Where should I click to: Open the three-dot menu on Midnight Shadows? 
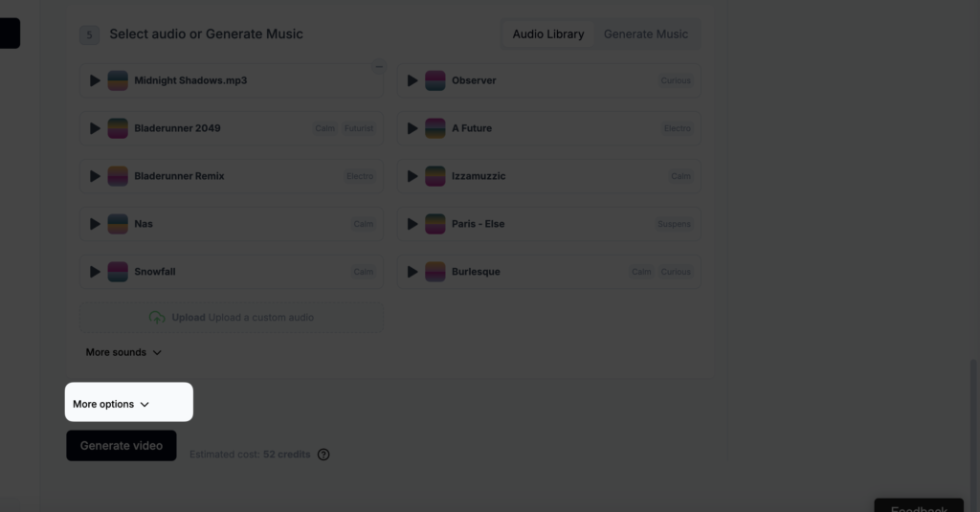click(x=378, y=67)
